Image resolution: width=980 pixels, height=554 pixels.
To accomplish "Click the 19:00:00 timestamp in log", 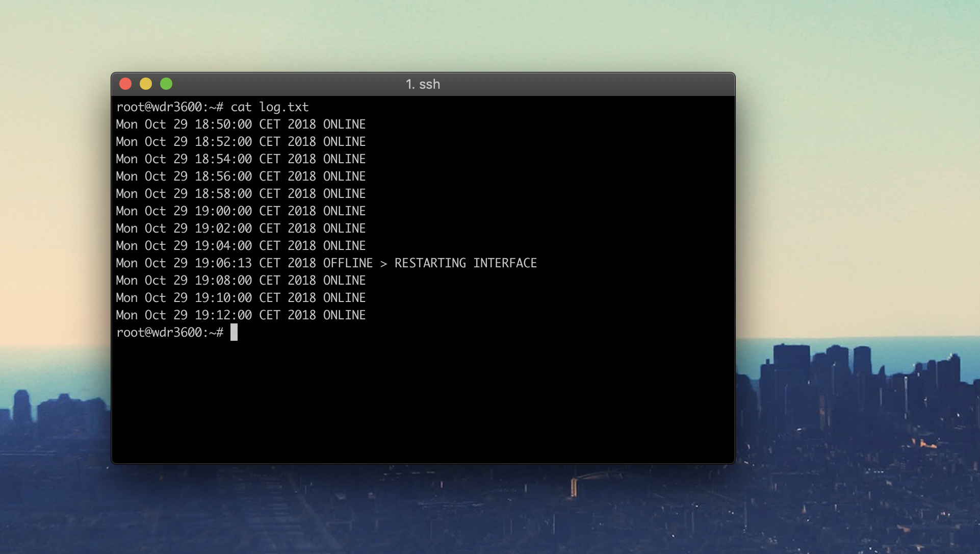I will coord(223,211).
